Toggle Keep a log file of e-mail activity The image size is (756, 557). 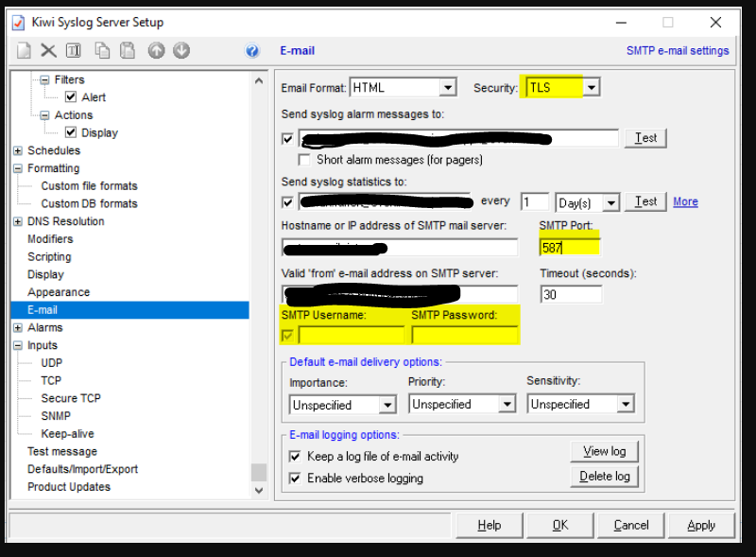(295, 457)
